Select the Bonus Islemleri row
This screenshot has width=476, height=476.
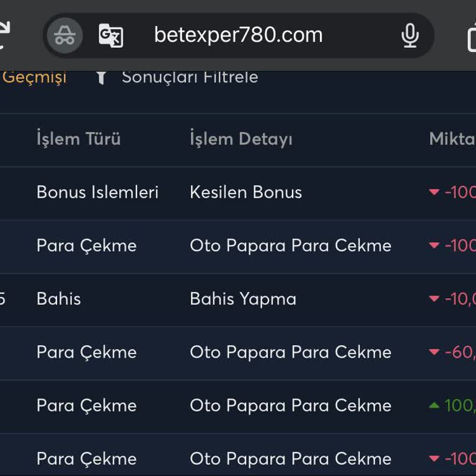click(x=97, y=192)
